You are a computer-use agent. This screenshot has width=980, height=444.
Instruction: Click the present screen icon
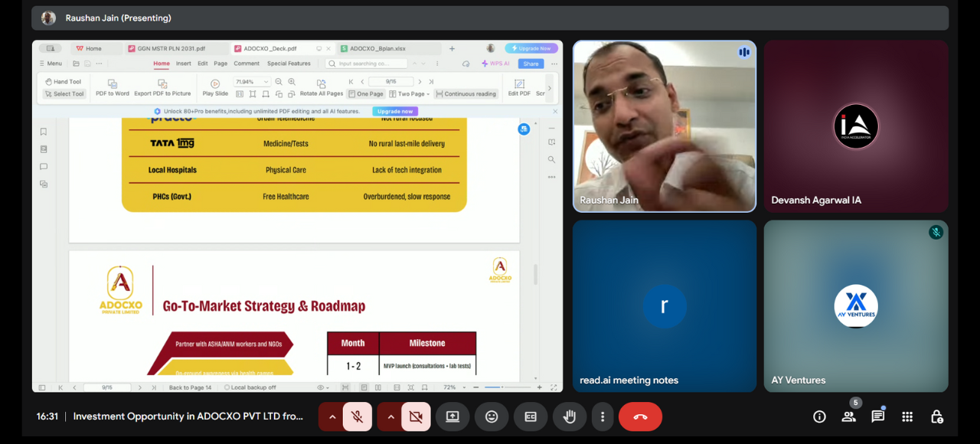coord(452,416)
